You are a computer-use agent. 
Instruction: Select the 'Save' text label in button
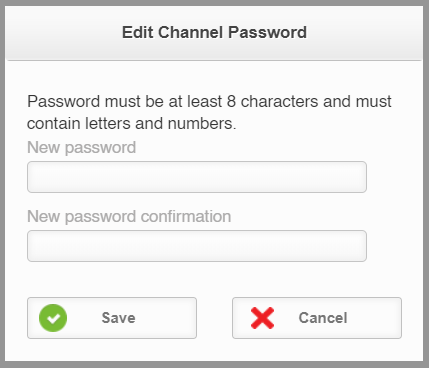(x=119, y=318)
